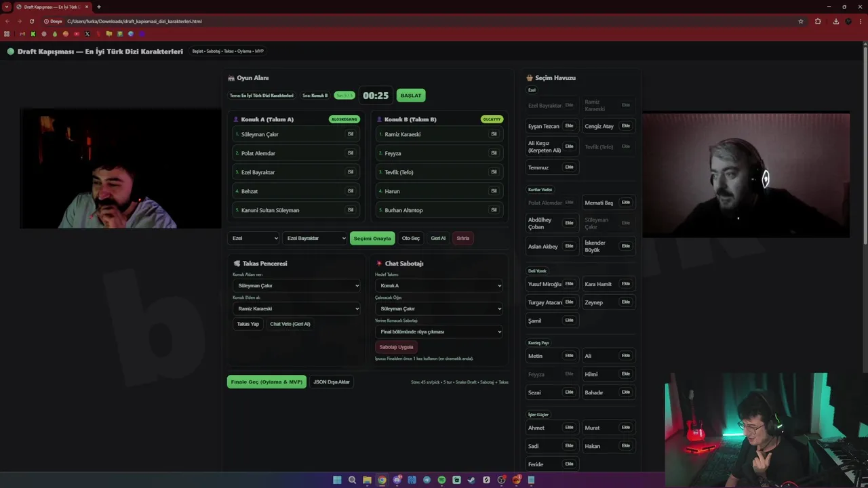
Task: Click the Sıfırla button
Action: 463,238
